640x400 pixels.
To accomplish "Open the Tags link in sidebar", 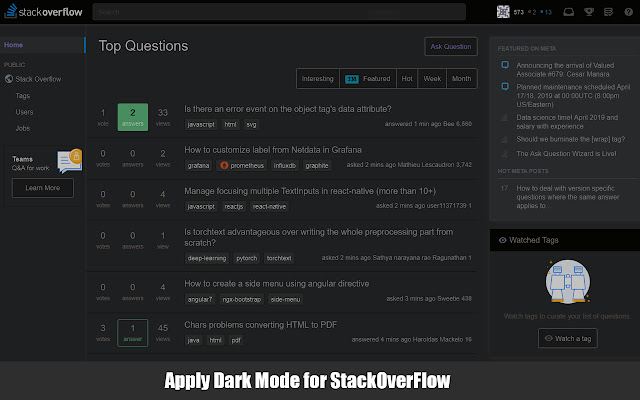I will (23, 95).
